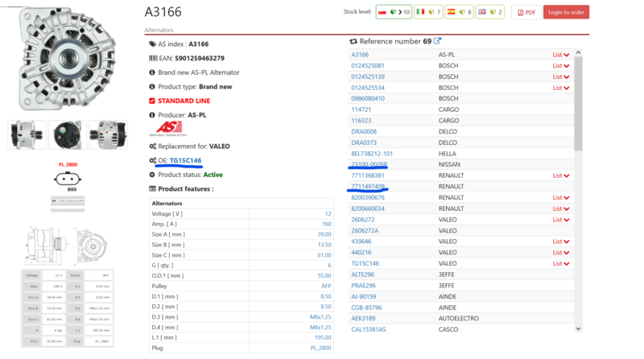Open CARGO reference 114721

click(x=361, y=109)
